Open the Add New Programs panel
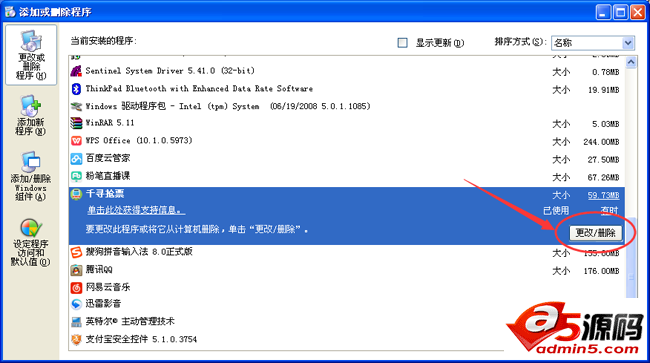 pyautogui.click(x=30, y=116)
